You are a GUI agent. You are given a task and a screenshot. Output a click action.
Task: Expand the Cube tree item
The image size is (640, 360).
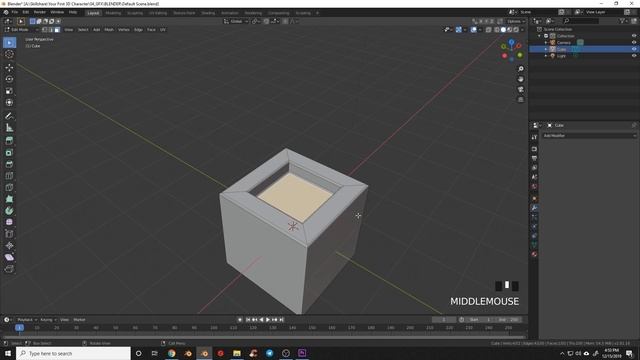point(546,49)
